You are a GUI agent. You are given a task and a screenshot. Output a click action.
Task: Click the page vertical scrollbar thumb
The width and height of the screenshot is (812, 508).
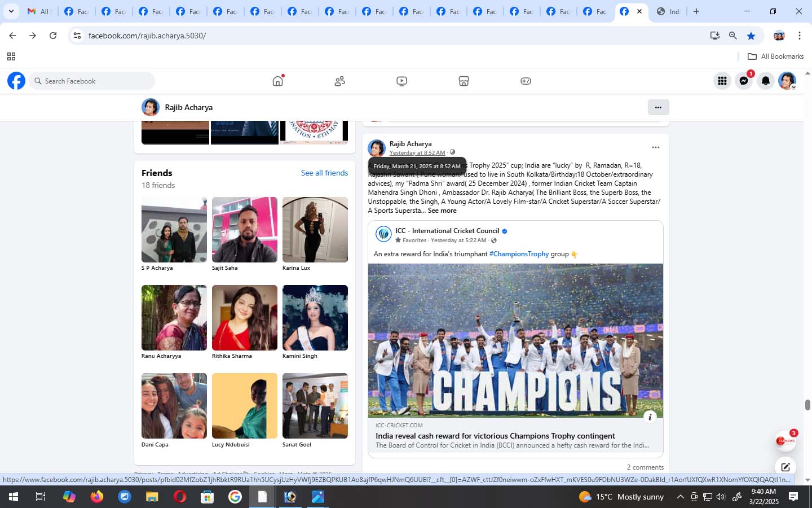point(807,405)
